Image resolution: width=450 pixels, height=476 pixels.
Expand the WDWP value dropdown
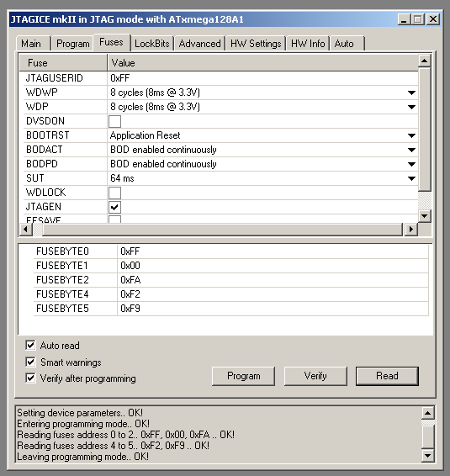tap(411, 93)
